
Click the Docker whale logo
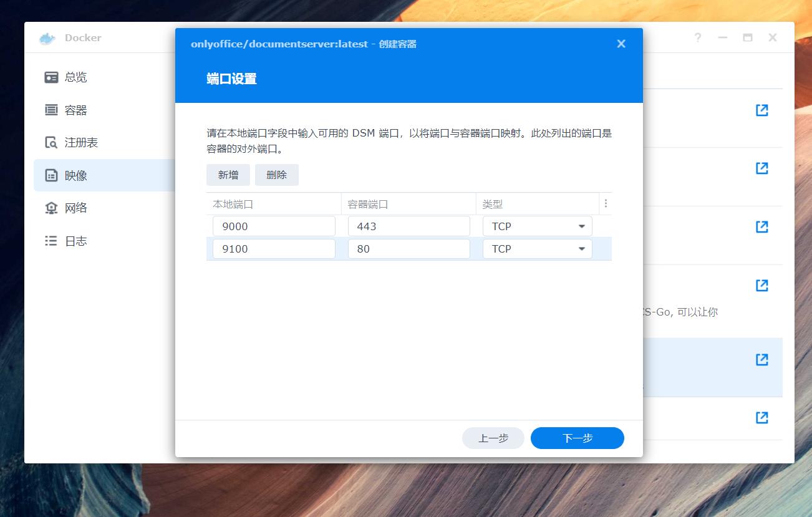click(46, 38)
